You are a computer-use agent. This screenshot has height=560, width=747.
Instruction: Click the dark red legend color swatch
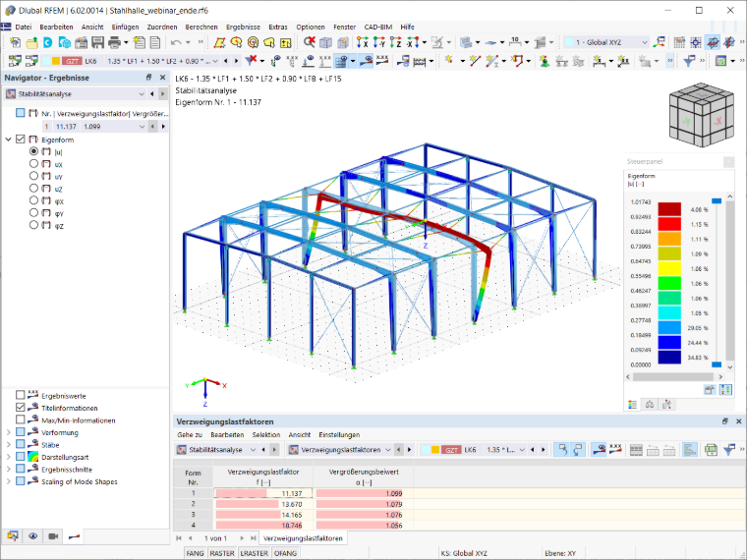click(x=669, y=209)
